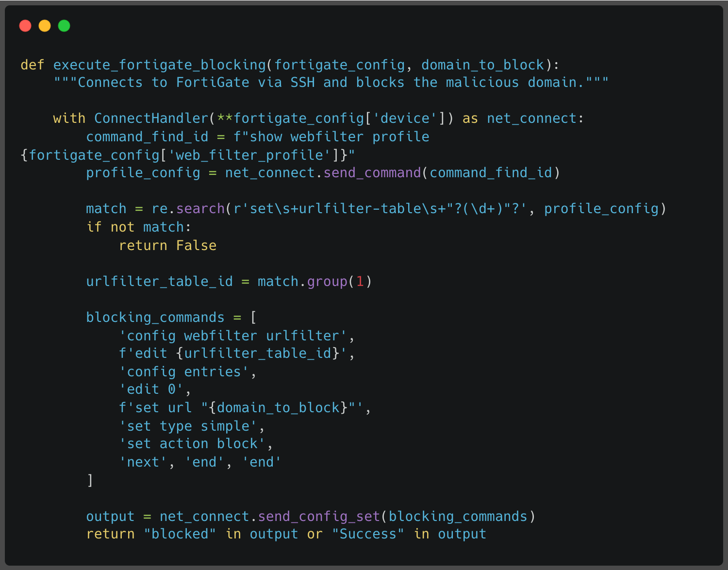Click the 'set type simple' string
This screenshot has height=570, width=728.
point(188,426)
